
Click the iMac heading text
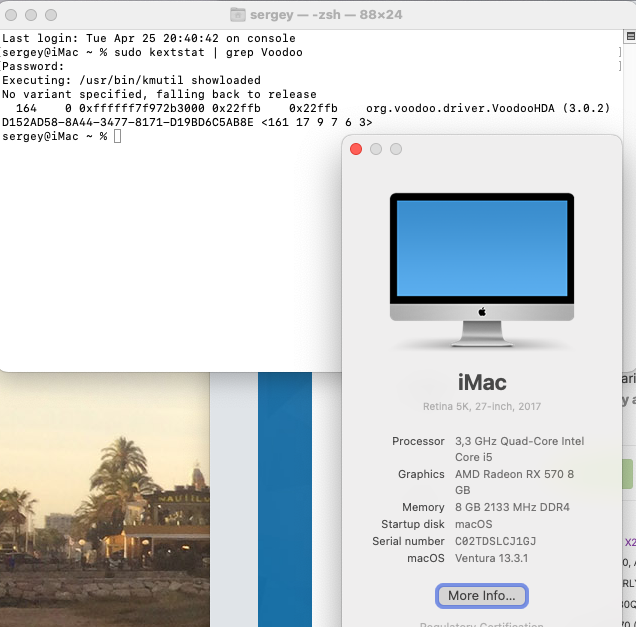point(482,382)
